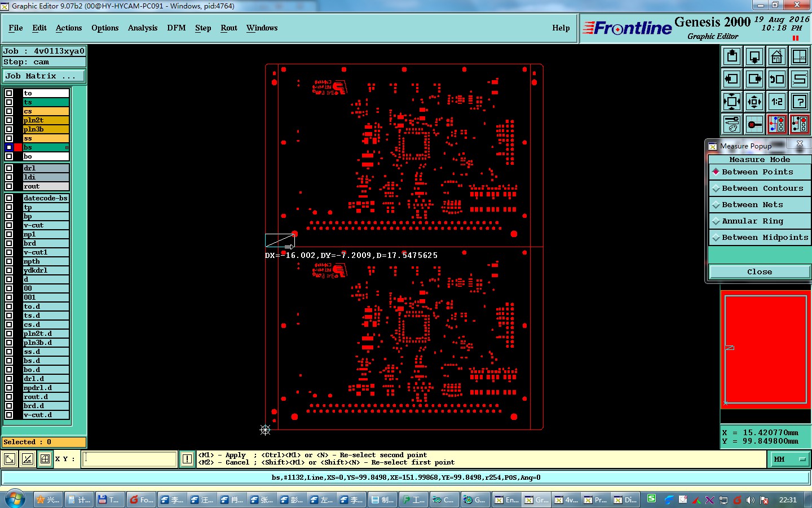Image resolution: width=812 pixels, height=508 pixels.
Task: Toggle the checkbox for layer cs
Action: [9, 111]
